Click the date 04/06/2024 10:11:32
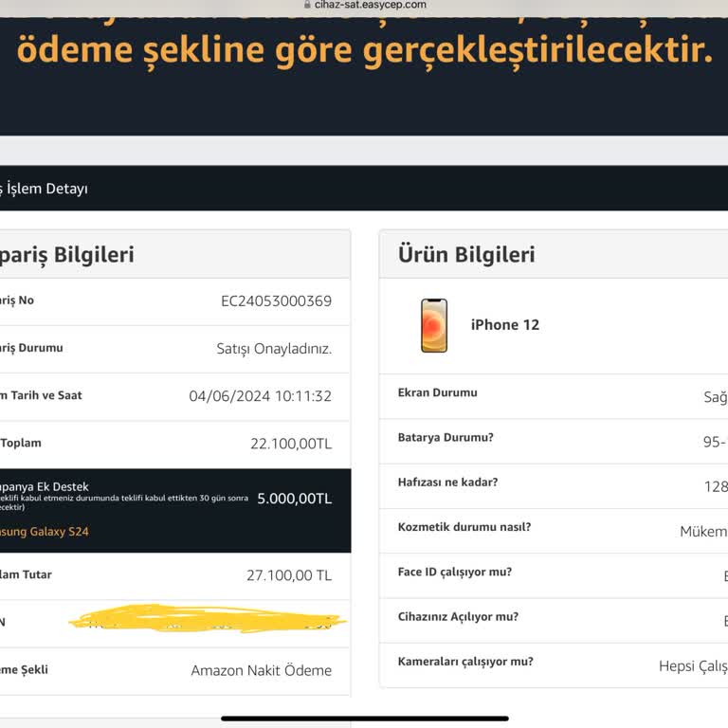 [261, 396]
